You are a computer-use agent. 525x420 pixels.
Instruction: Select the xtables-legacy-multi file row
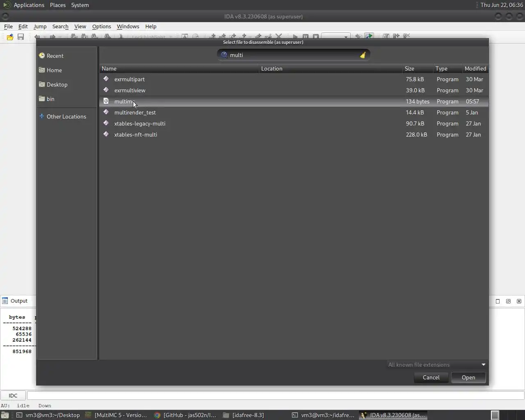[x=294, y=123]
